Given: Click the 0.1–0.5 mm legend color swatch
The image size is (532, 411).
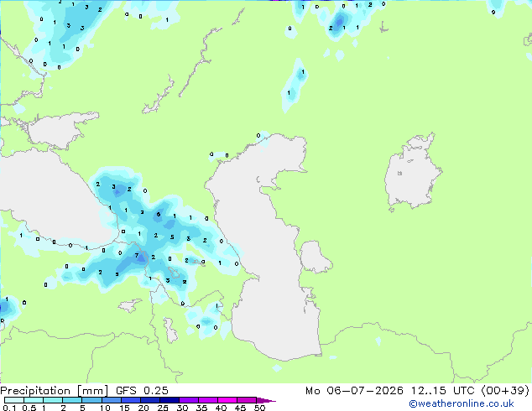Looking at the screenshot, I should 14,400.
